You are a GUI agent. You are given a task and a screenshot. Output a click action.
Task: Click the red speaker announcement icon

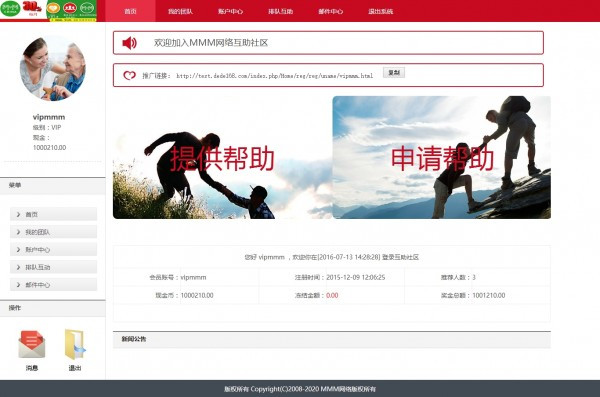coord(129,43)
